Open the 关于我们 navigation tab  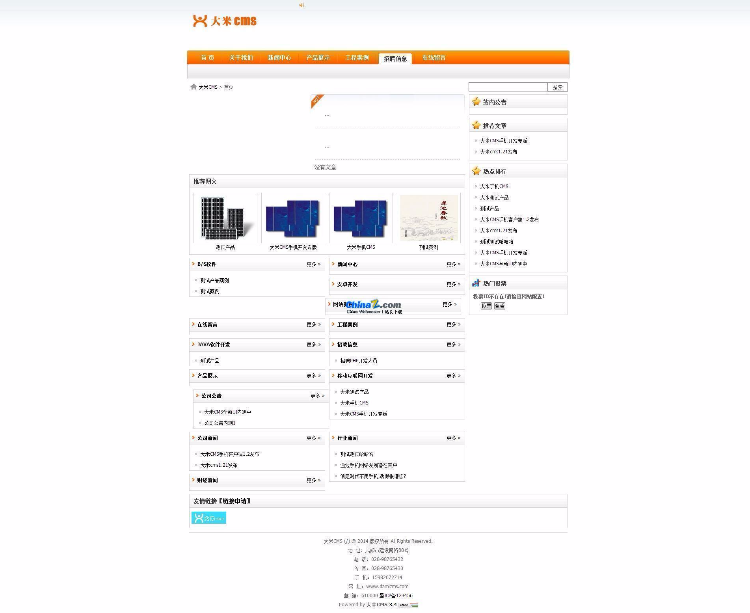241,58
